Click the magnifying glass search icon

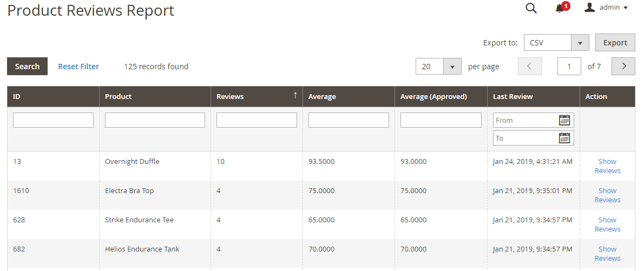(531, 8)
